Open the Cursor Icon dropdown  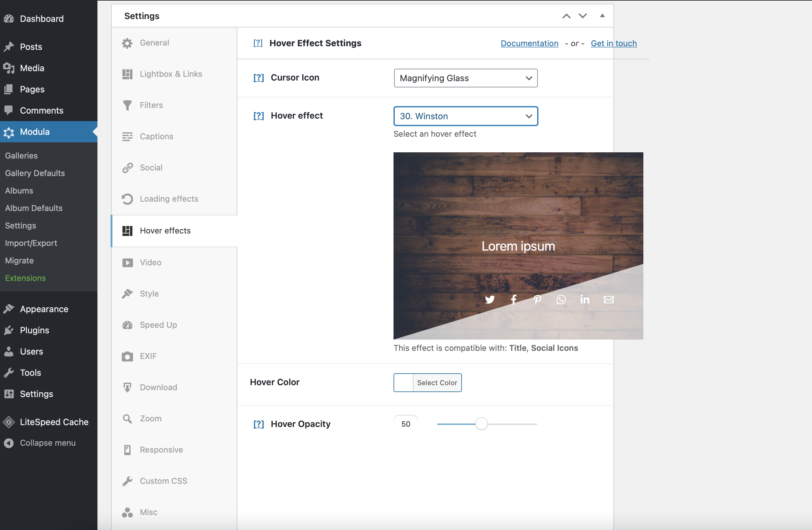[466, 78]
